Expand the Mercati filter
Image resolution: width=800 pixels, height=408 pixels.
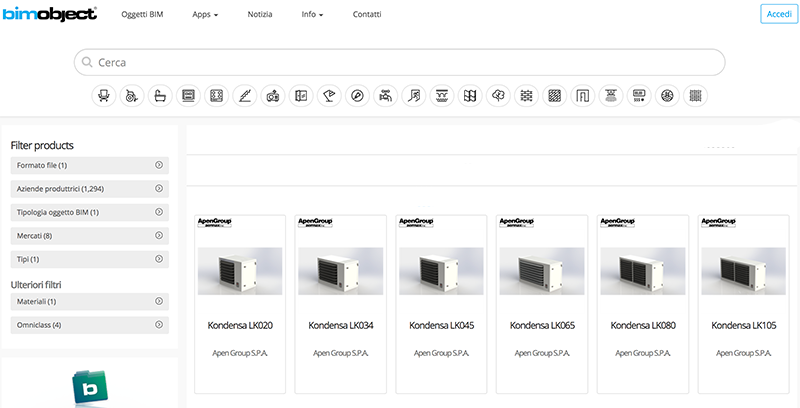coord(89,236)
